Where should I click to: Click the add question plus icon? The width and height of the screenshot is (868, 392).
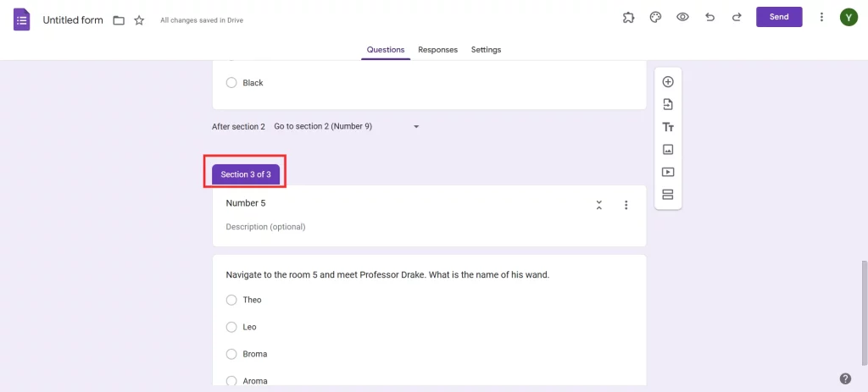(x=668, y=82)
